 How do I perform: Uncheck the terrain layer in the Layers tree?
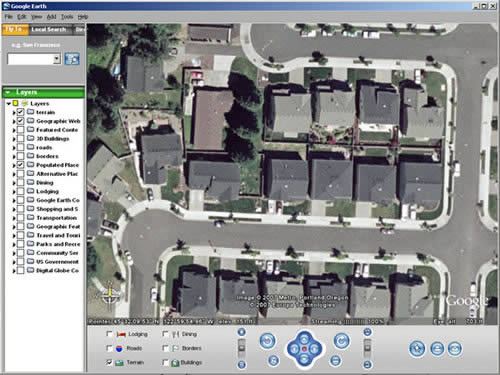[x=20, y=112]
